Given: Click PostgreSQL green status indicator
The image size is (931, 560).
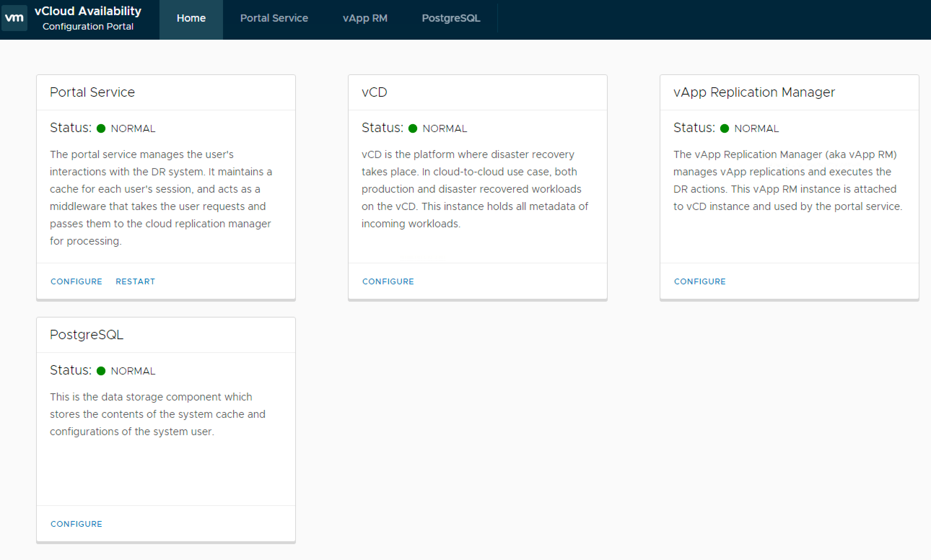Looking at the screenshot, I should (x=101, y=371).
